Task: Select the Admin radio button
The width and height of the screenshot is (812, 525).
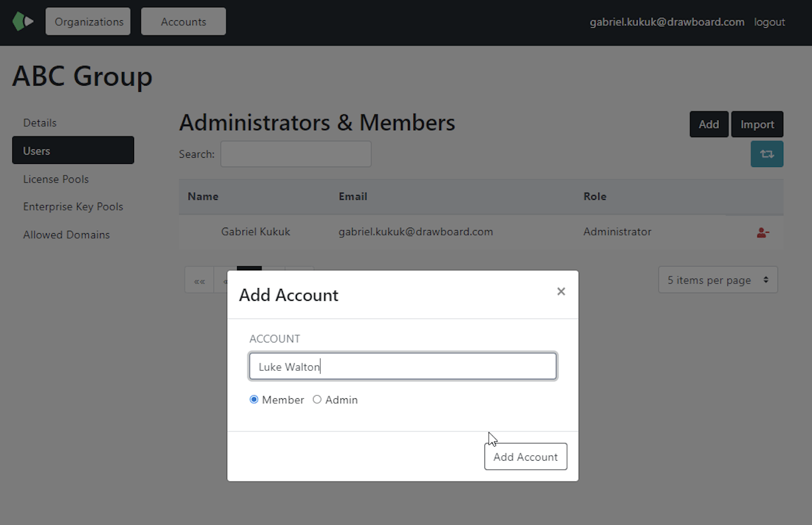Action: 317,399
